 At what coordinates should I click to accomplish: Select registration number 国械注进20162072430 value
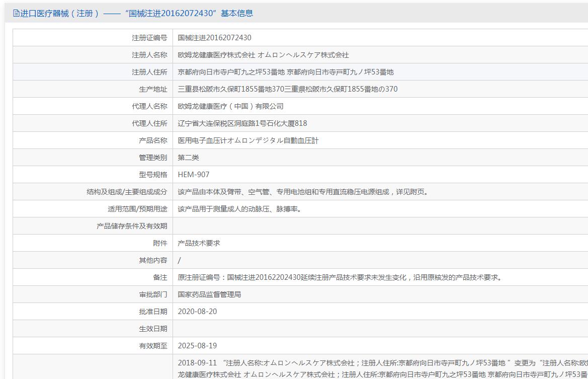[x=214, y=38]
